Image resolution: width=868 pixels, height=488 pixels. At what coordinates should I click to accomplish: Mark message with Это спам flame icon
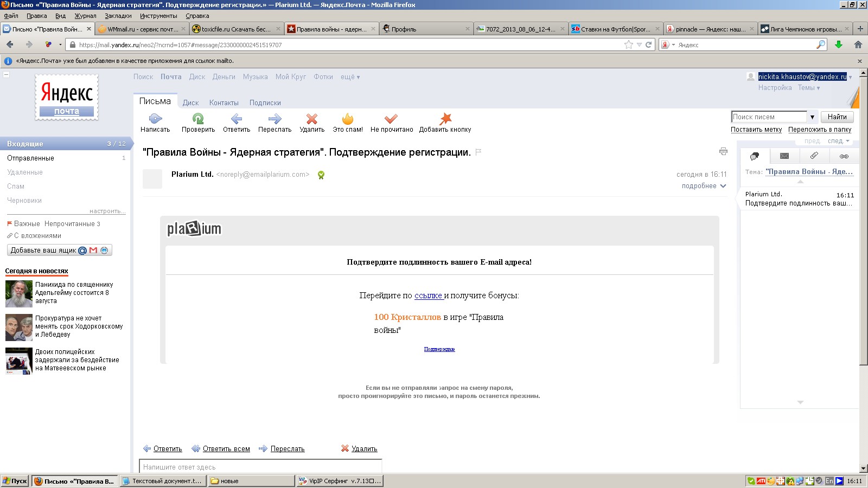click(x=348, y=118)
